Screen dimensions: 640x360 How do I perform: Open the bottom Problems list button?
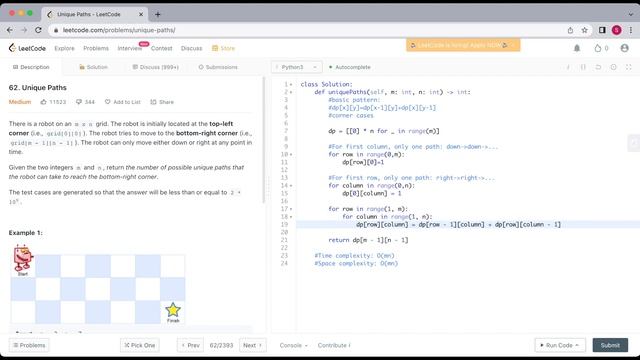(29, 345)
